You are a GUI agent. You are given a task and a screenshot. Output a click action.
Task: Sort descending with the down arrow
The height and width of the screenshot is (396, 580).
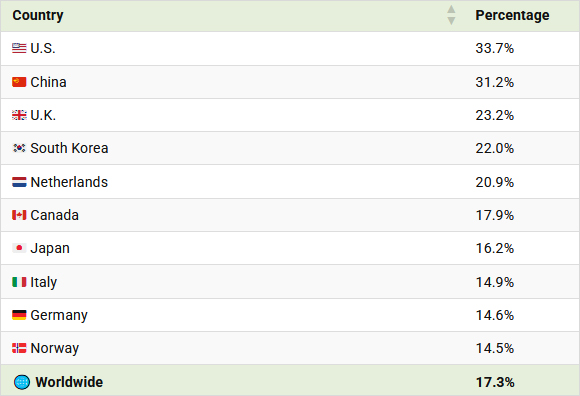[x=451, y=21]
